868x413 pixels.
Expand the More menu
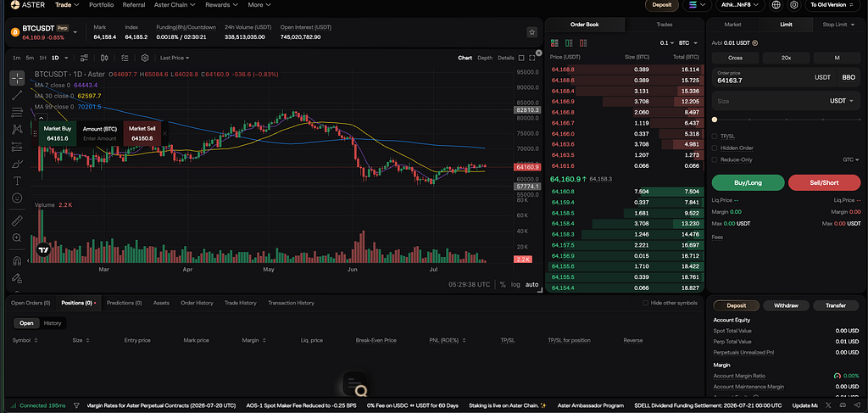click(259, 4)
